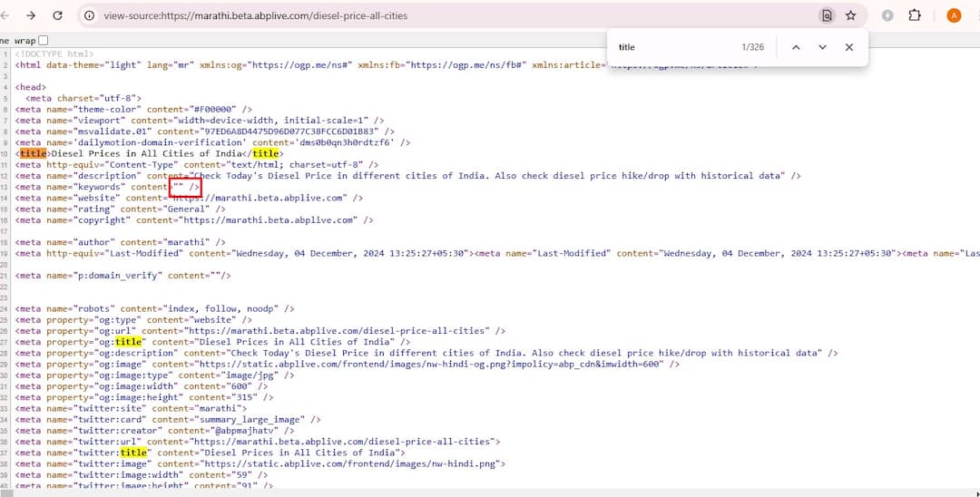Click the og:image:height '315' line
Image resolution: width=980 pixels, height=497 pixels.
point(143,397)
